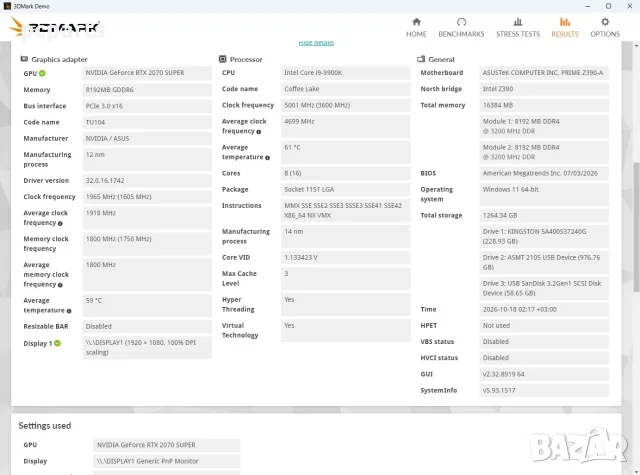
Task: Go to the BENCHMARKS tab label
Action: (461, 34)
